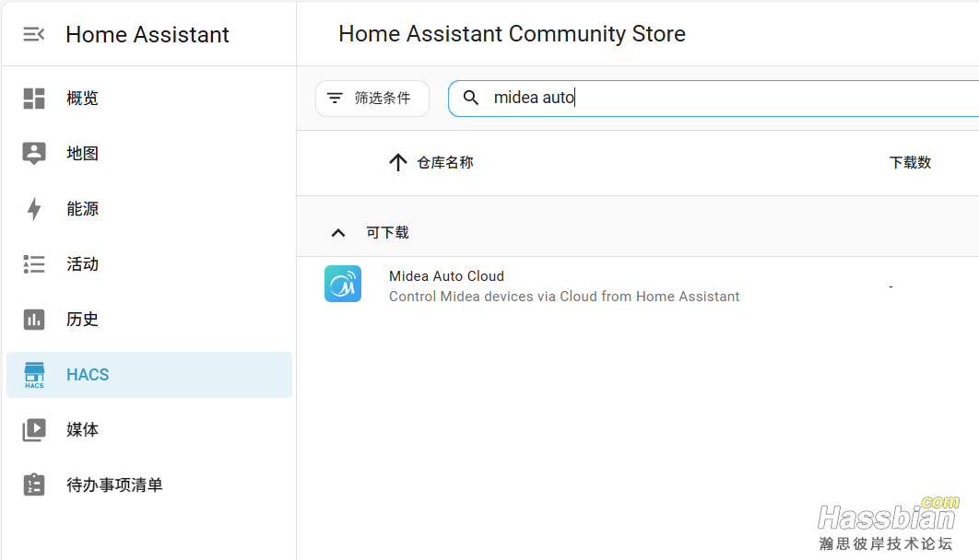Collapse the 可下载 group chevron

tap(338, 233)
